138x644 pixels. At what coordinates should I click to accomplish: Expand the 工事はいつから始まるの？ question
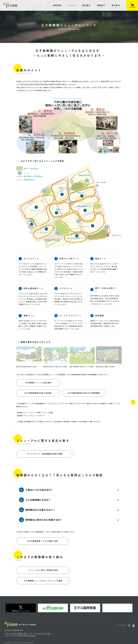pos(69,490)
